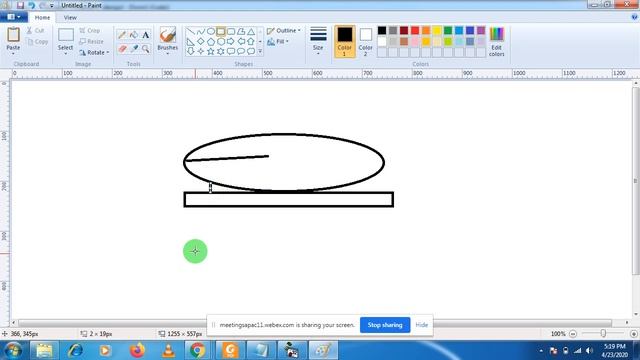Click the Hide link in Webex bar
Screen dimensions: 640x360
(x=422, y=325)
